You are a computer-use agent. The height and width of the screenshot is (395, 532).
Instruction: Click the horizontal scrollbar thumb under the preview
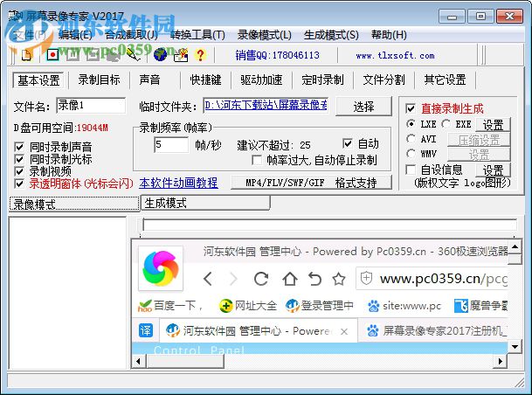click(185, 361)
